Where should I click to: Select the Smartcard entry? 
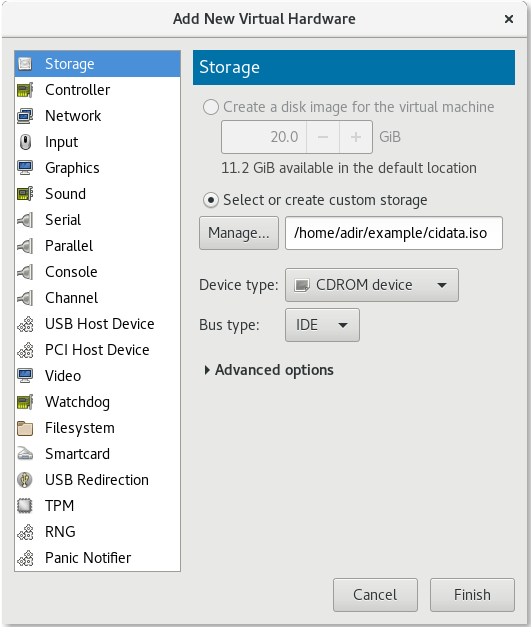tap(98, 453)
